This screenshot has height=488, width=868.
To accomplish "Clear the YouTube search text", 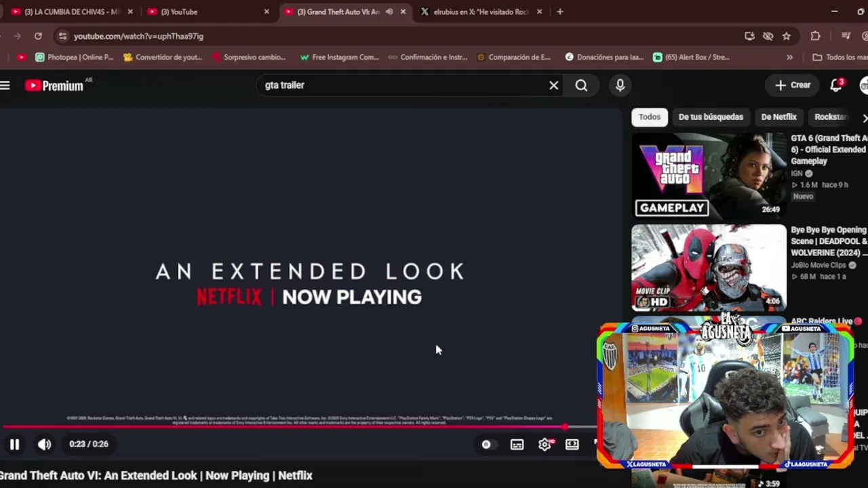I will coord(554,85).
